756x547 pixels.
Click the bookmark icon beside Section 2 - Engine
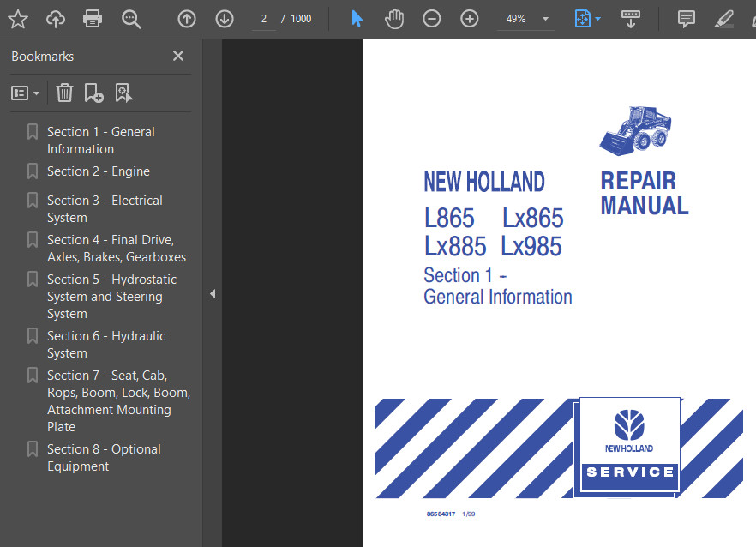33,171
